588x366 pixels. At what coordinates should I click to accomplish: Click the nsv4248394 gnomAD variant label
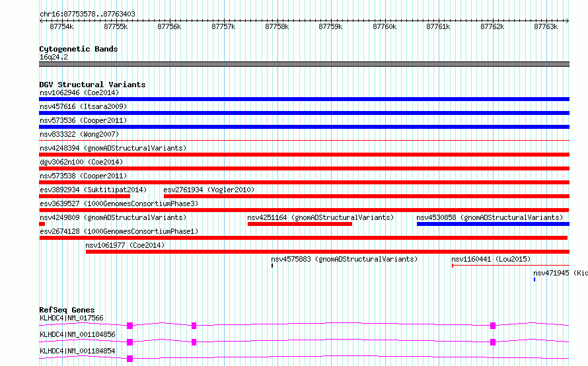coord(113,148)
